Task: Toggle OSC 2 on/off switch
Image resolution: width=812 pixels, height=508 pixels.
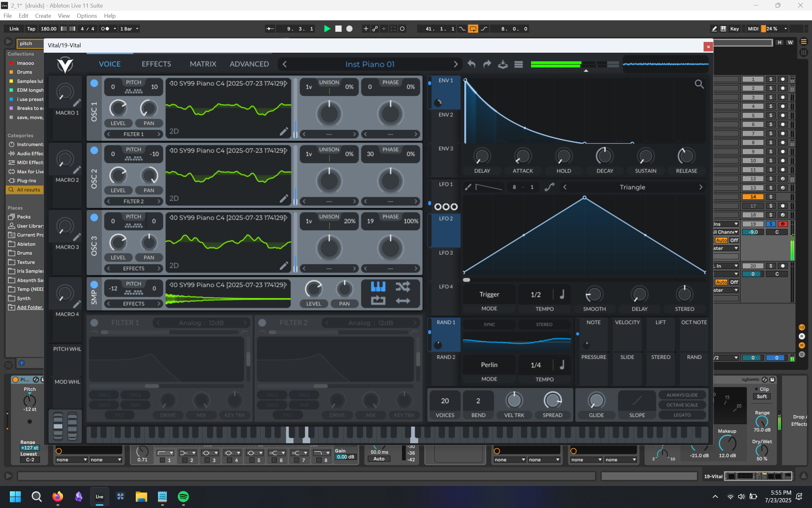Action: [x=94, y=150]
